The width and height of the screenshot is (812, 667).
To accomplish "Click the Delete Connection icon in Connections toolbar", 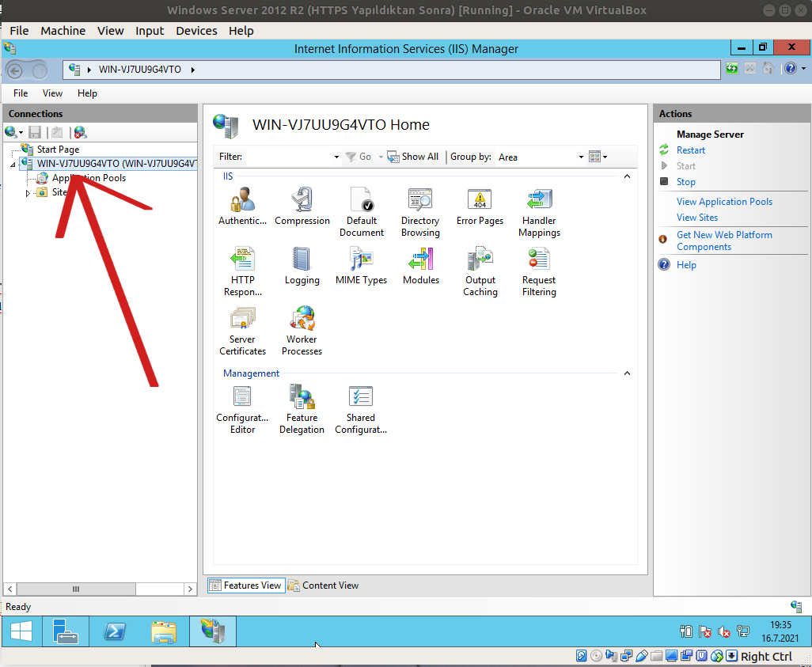I will coord(79,133).
